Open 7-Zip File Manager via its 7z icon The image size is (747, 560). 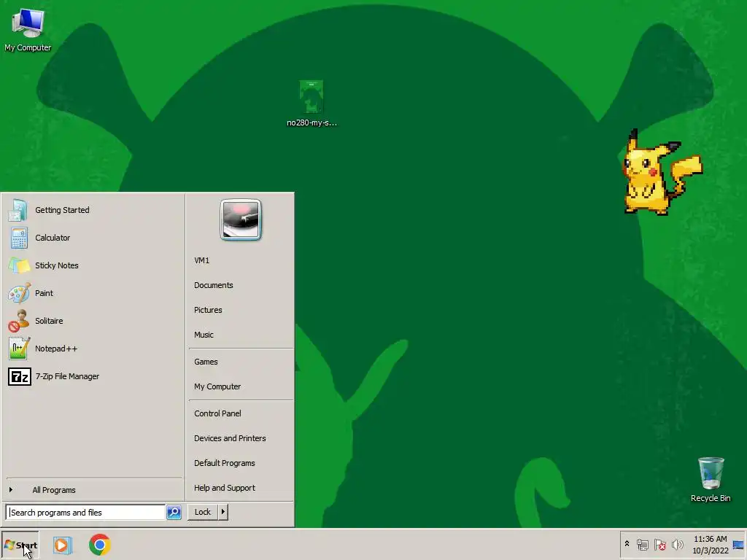20,376
